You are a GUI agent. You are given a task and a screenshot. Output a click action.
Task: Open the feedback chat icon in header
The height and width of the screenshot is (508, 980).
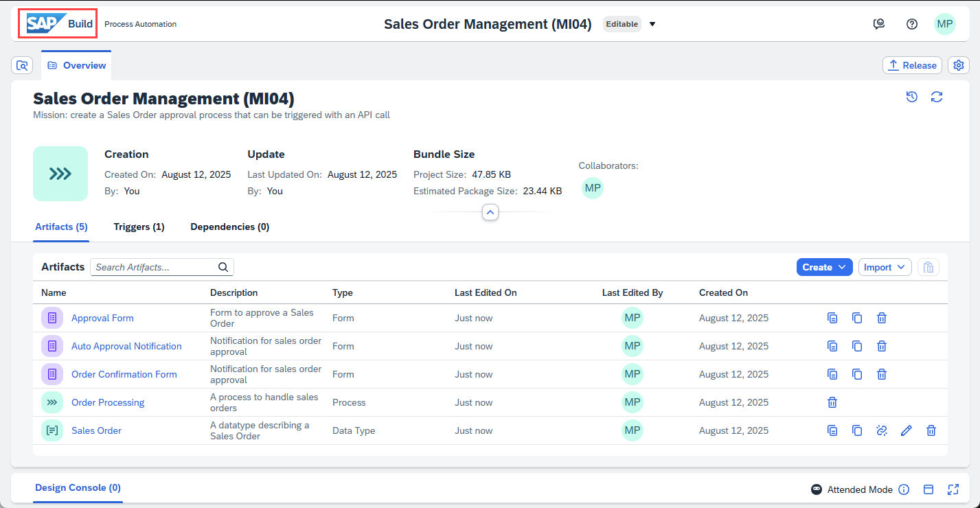tap(879, 24)
